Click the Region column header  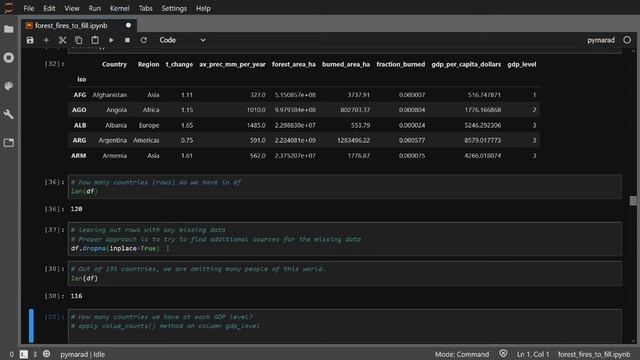tap(148, 64)
